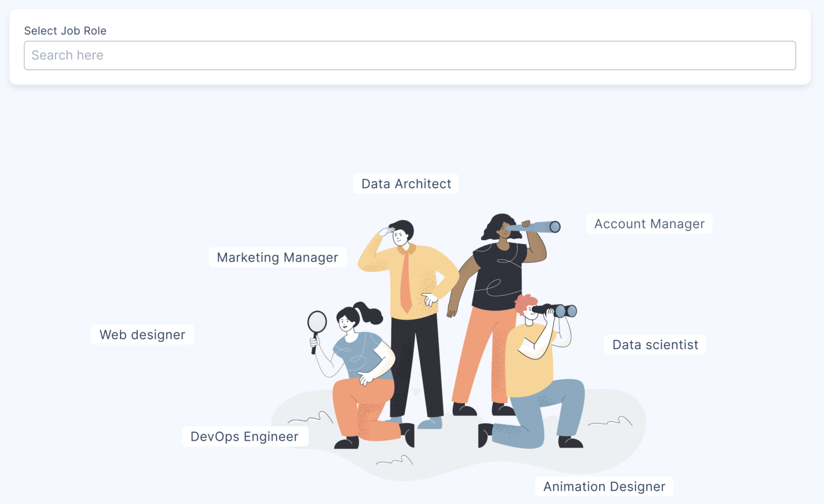Click the blue telescope held by the woman
The width and height of the screenshot is (824, 504).
click(534, 227)
